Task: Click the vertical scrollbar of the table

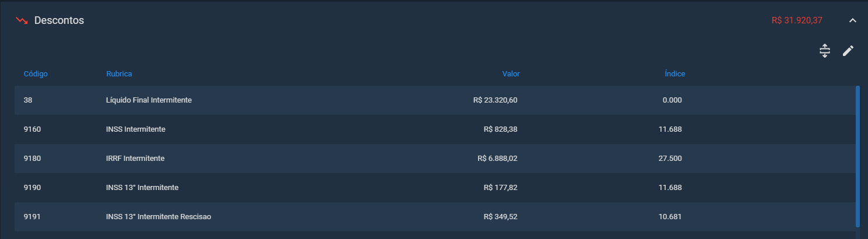Action: click(858, 156)
